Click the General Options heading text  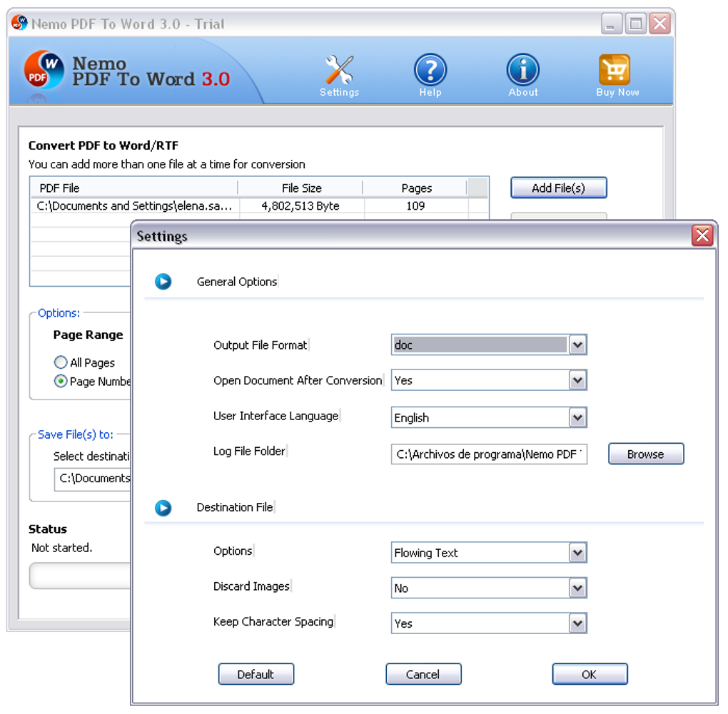click(x=237, y=282)
